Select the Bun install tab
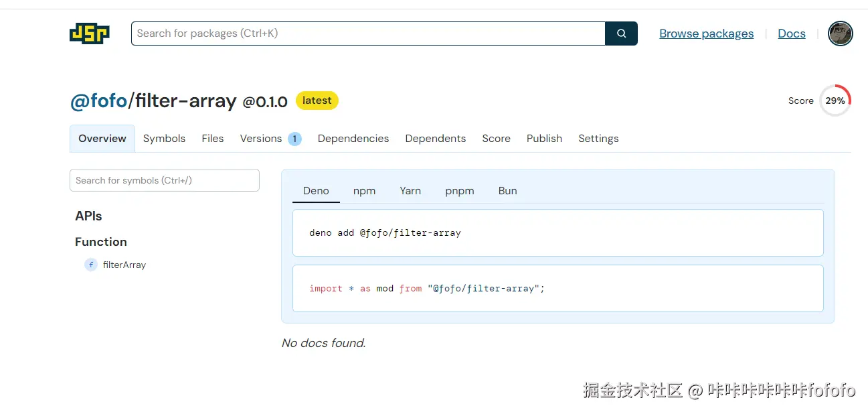This screenshot has width=868, height=412. click(508, 191)
